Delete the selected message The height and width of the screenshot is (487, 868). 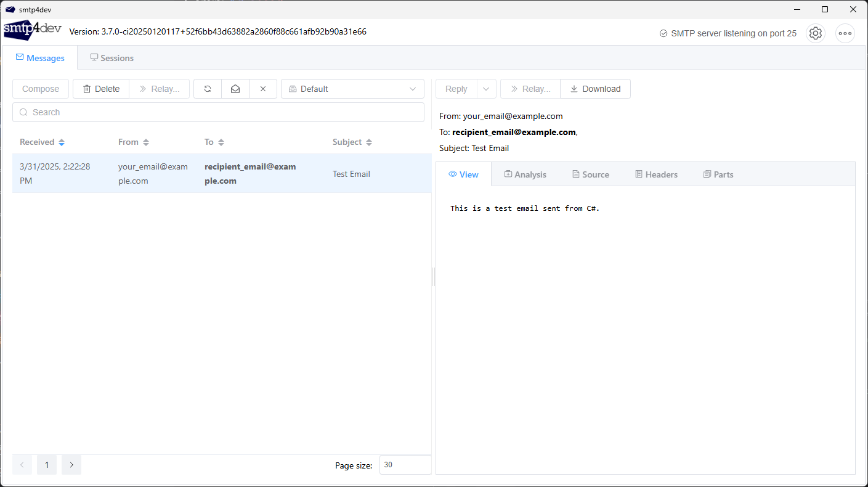click(x=101, y=89)
